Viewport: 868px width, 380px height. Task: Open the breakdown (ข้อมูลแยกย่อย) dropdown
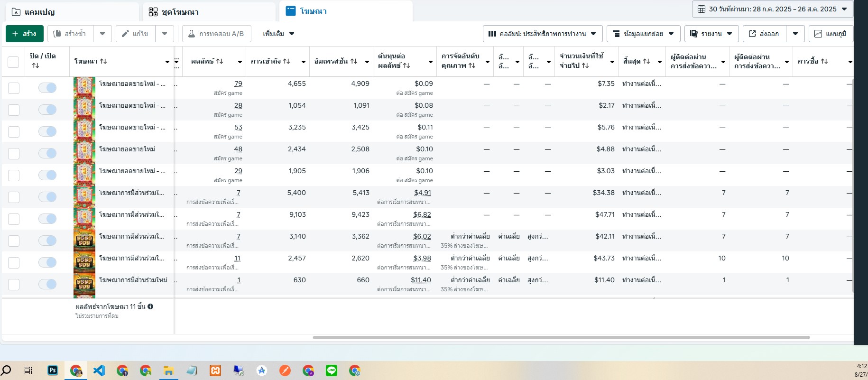click(x=643, y=34)
